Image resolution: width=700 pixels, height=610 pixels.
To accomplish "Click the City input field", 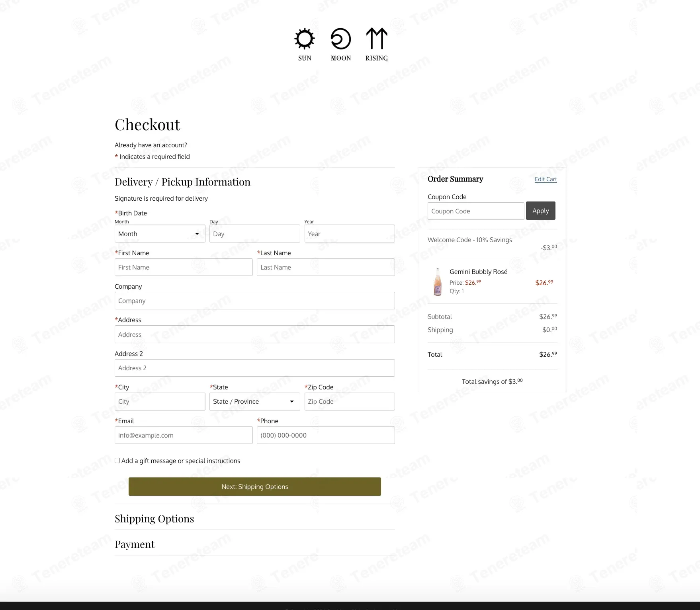I will [x=160, y=401].
